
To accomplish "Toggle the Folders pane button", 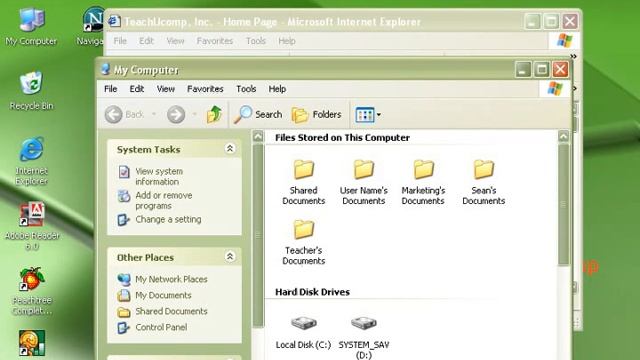I will tap(316, 115).
